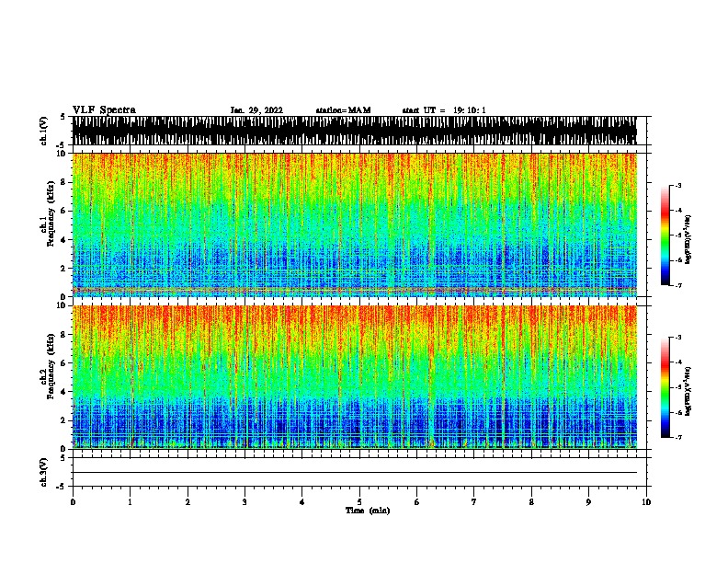Click the "-3" label on ch.1 color bar
Viewport: 728px width, 563px height.
point(677,186)
